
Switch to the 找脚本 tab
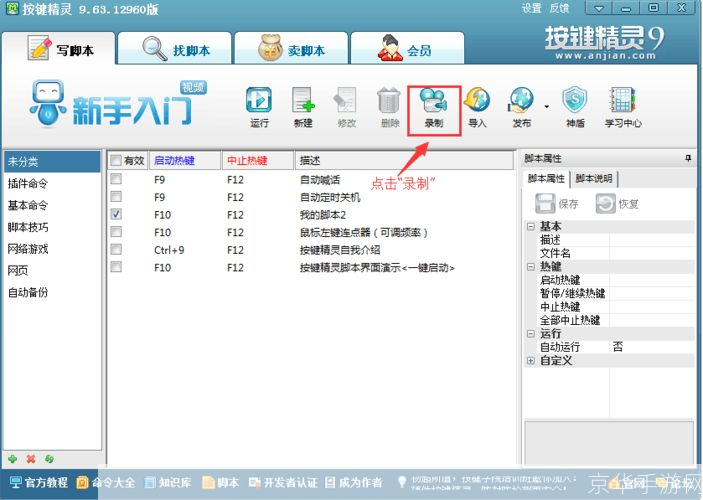[x=175, y=48]
